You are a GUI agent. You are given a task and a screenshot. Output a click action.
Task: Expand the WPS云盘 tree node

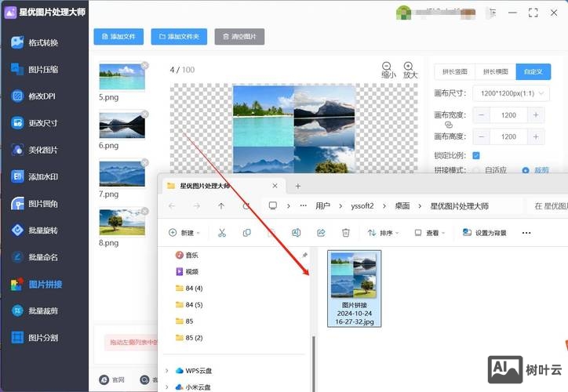(x=166, y=371)
